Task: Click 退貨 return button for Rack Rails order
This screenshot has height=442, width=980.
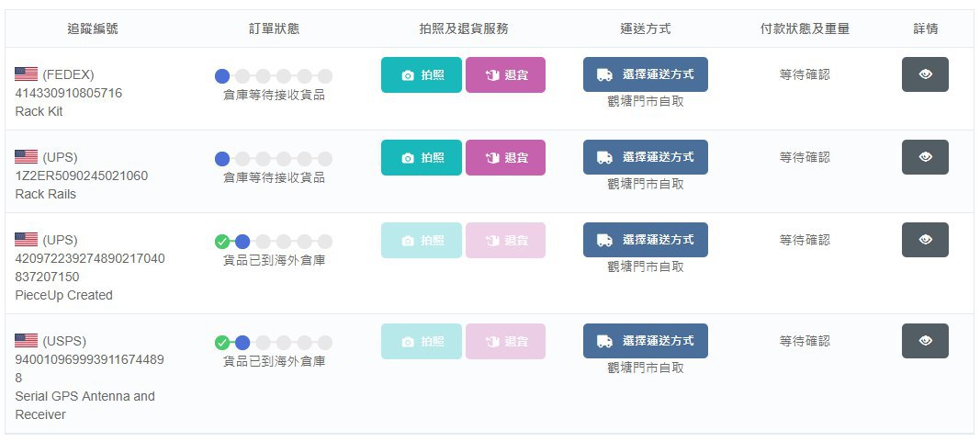Action: pos(505,157)
